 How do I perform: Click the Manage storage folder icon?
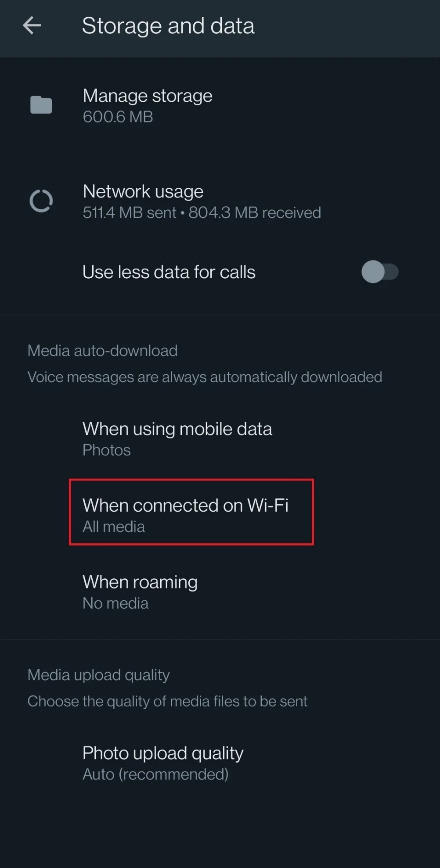click(41, 105)
